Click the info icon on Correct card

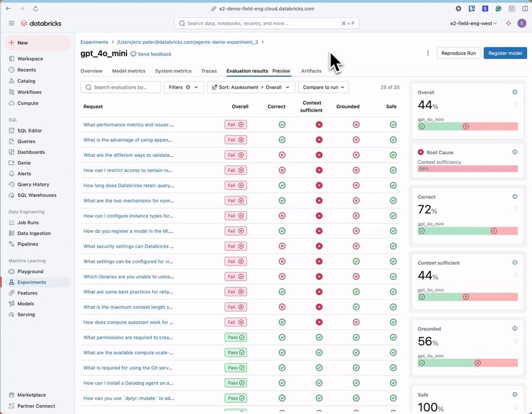(x=515, y=197)
